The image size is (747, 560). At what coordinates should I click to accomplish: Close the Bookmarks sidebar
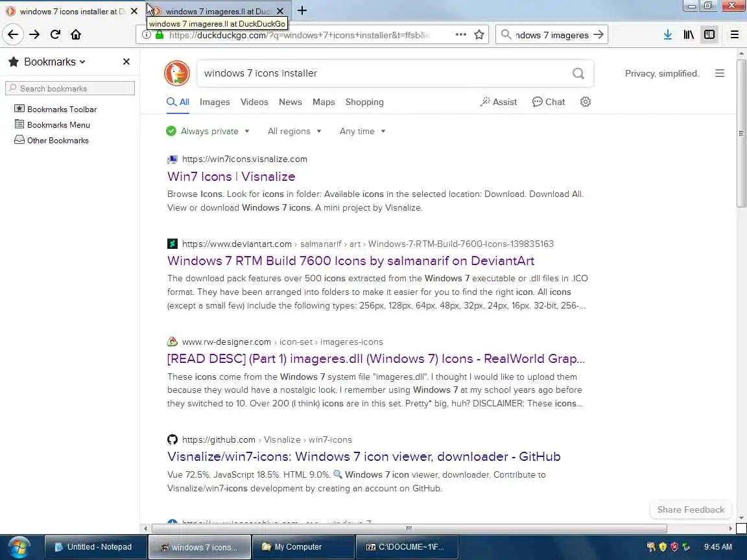pyautogui.click(x=126, y=62)
